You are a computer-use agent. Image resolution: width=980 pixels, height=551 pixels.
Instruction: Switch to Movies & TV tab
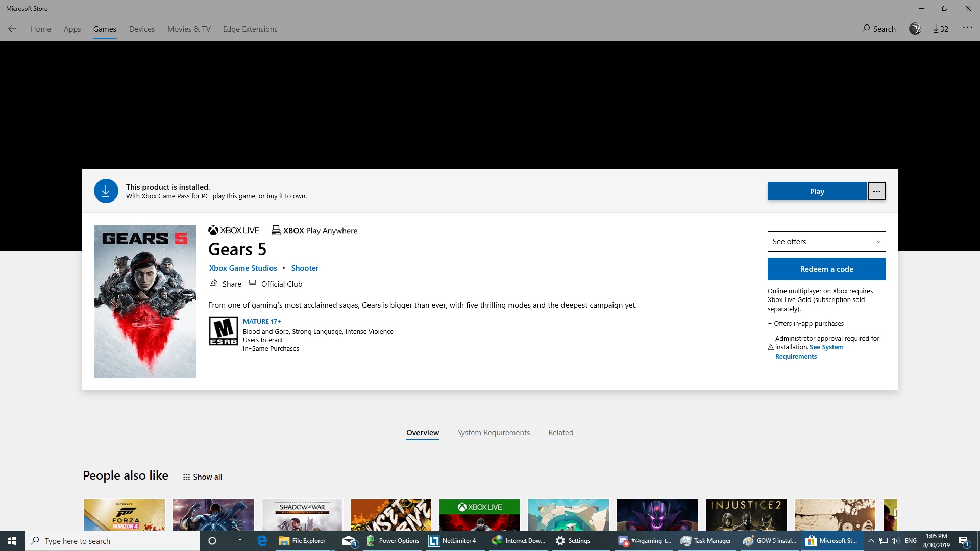tap(189, 29)
